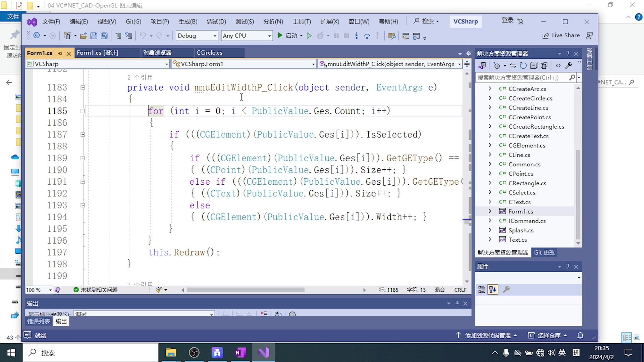This screenshot has width=644, height=362.
Task: Expand the CGElement.cs tree node
Action: tap(489, 145)
